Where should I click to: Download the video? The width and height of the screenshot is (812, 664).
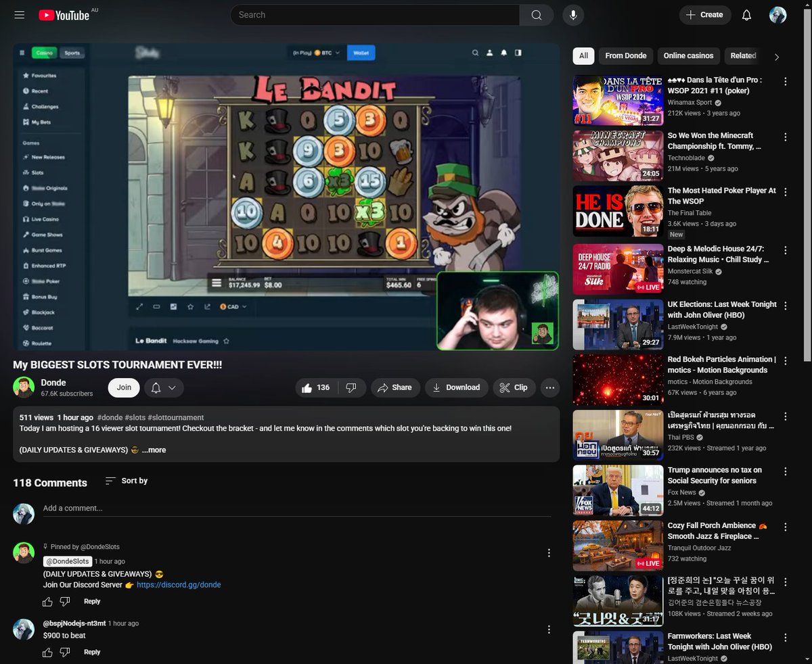tap(457, 387)
